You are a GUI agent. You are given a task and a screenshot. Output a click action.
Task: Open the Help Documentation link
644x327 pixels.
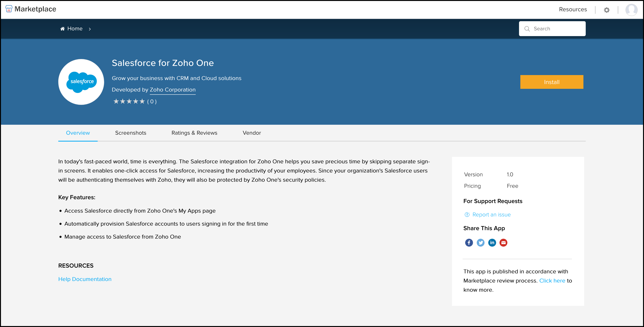pyautogui.click(x=85, y=279)
